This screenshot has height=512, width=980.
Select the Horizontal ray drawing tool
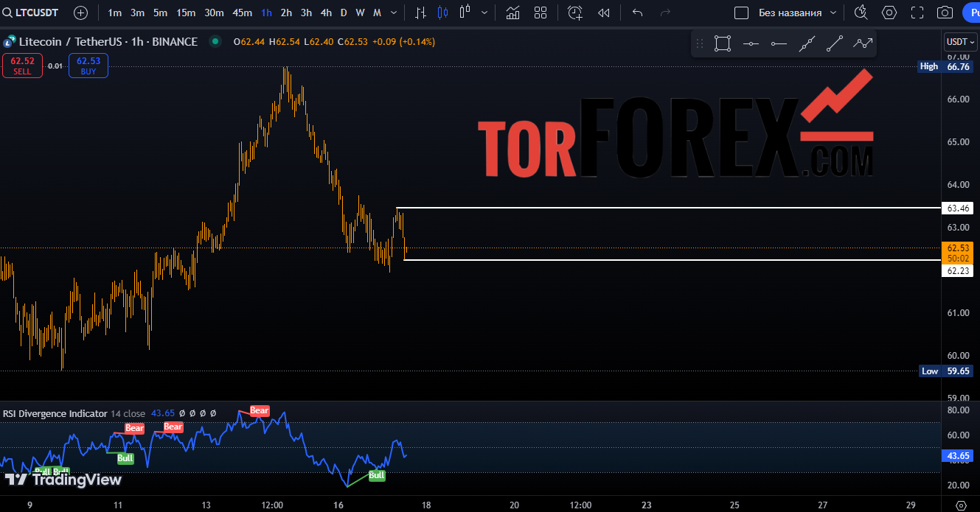(779, 43)
